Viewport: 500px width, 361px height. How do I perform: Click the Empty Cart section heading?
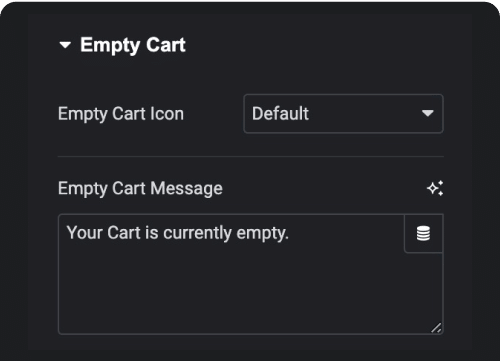[133, 45]
